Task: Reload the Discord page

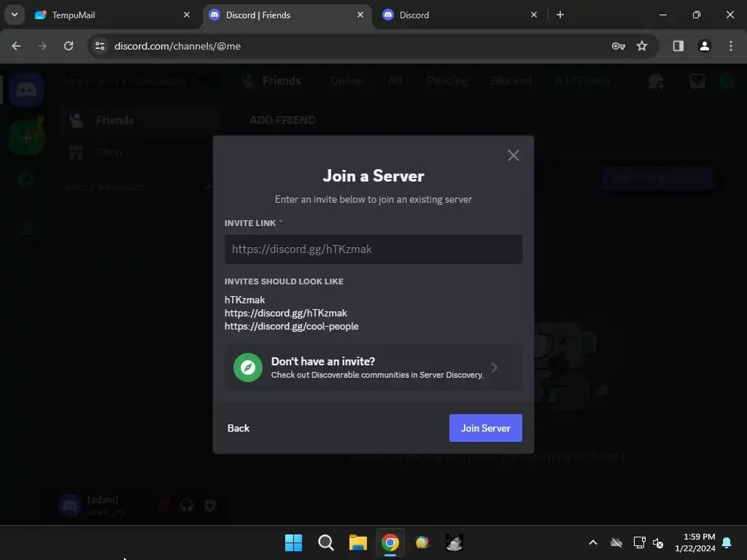Action: [x=69, y=46]
